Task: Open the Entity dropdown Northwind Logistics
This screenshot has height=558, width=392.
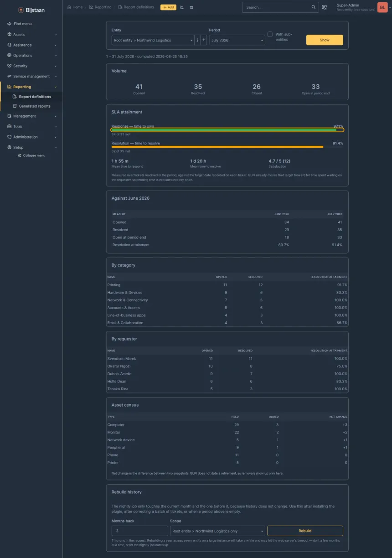Action: [x=153, y=40]
